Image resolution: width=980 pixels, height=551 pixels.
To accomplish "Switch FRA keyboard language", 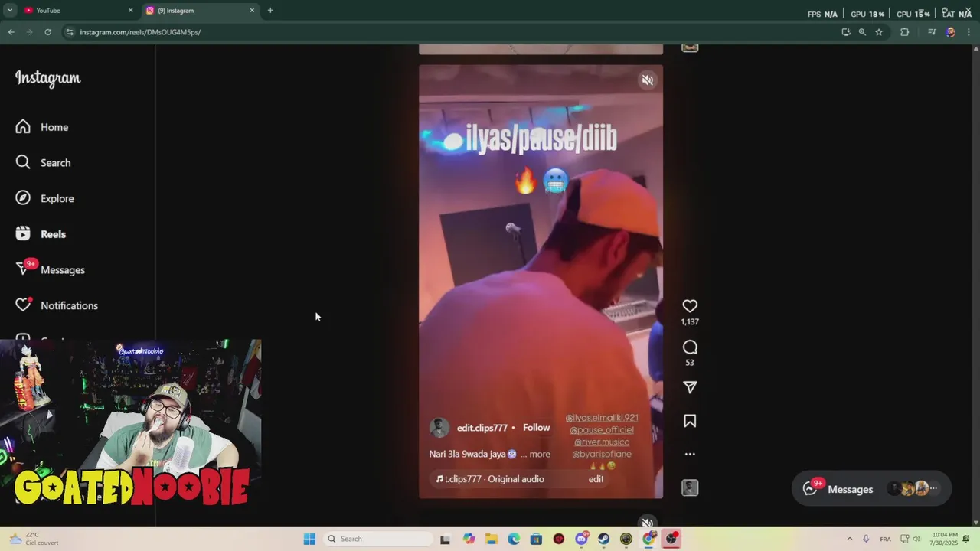I will click(x=886, y=539).
